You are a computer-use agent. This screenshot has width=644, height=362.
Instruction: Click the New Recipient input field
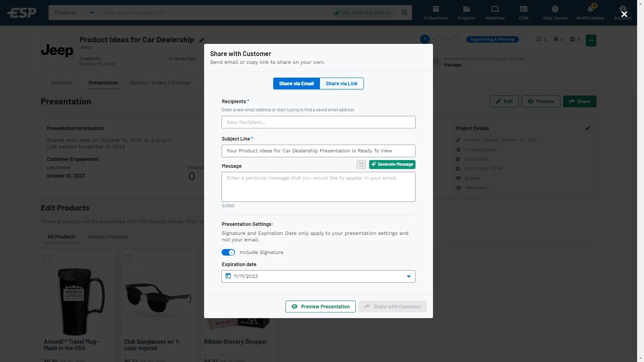[x=318, y=122]
